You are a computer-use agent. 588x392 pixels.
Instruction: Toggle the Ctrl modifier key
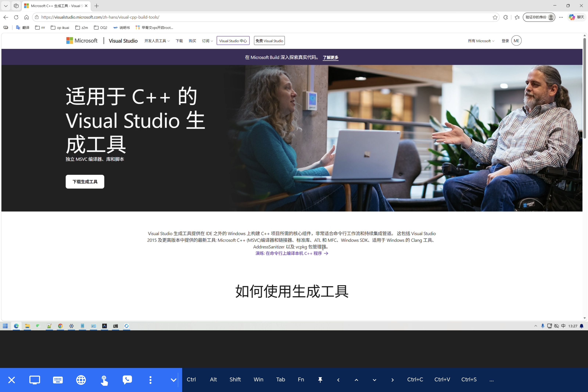click(191, 379)
